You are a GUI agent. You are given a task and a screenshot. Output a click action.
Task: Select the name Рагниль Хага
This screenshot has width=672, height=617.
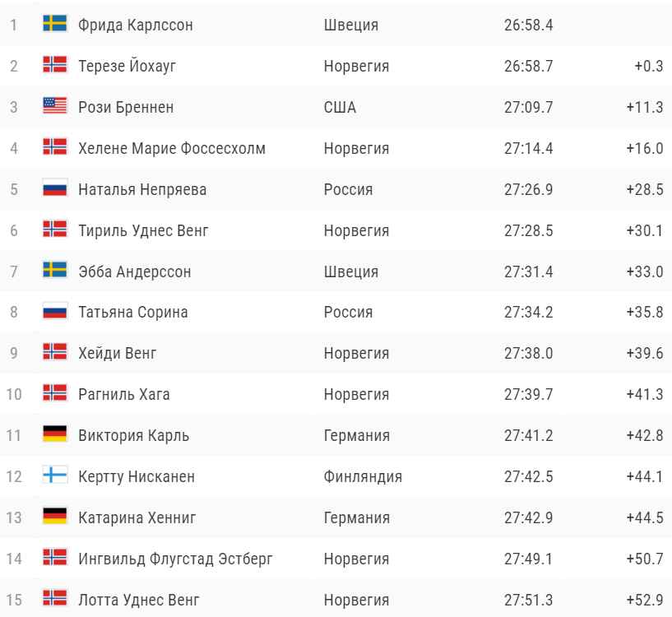tap(124, 394)
